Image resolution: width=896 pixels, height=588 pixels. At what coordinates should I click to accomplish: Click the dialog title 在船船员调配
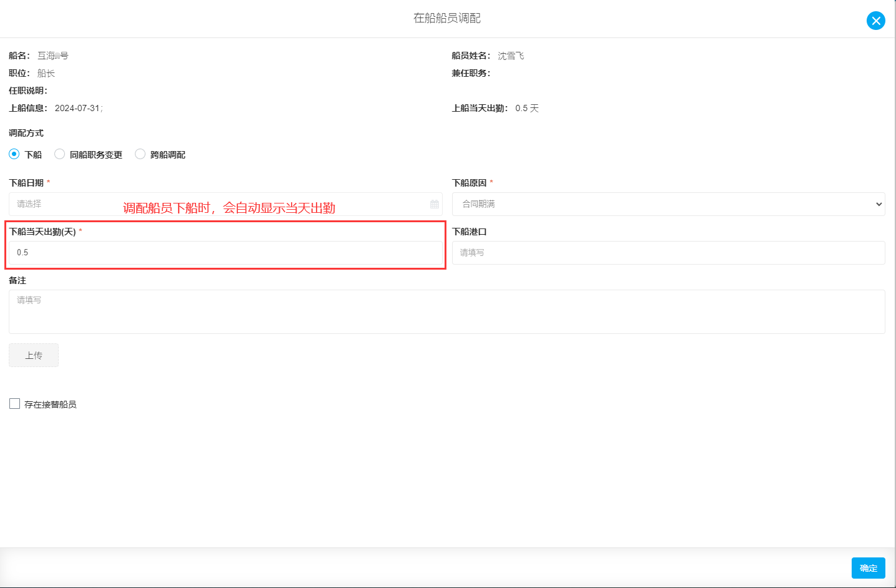point(447,18)
